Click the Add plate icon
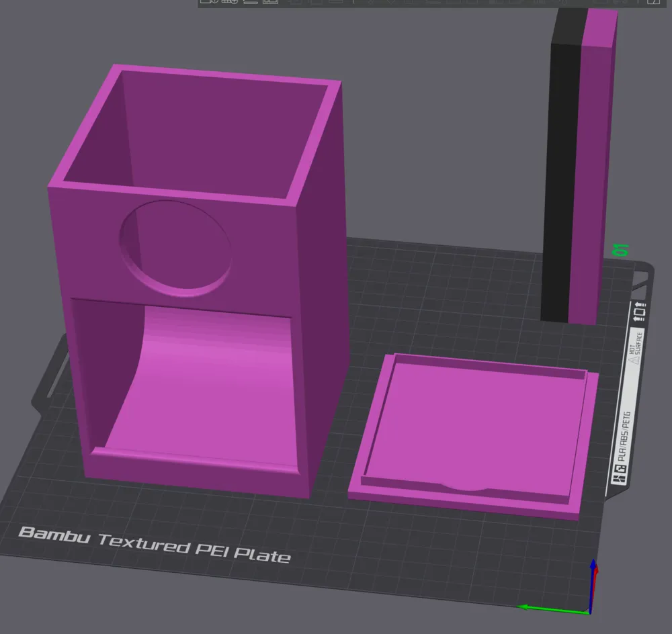This screenshot has width=672, height=634. click(x=229, y=3)
